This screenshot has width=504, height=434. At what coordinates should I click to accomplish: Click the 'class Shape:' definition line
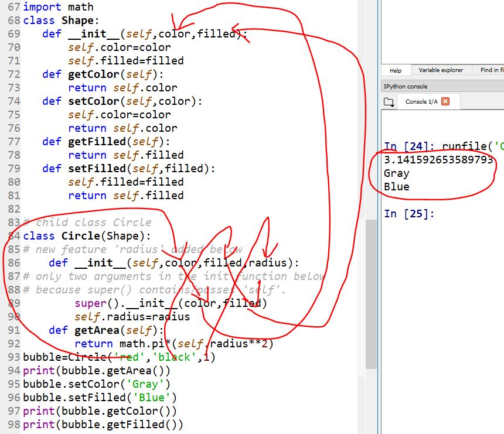tap(57, 20)
